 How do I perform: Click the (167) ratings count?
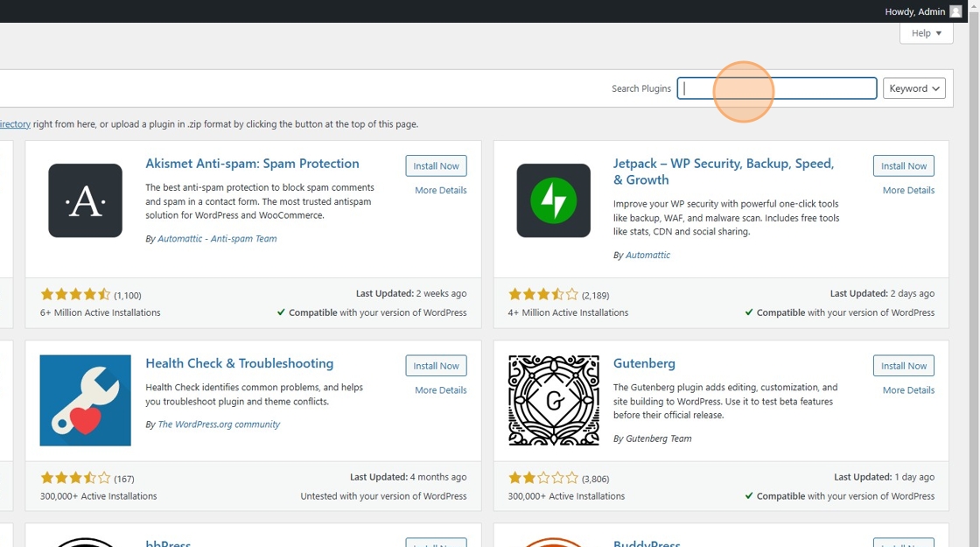point(123,479)
